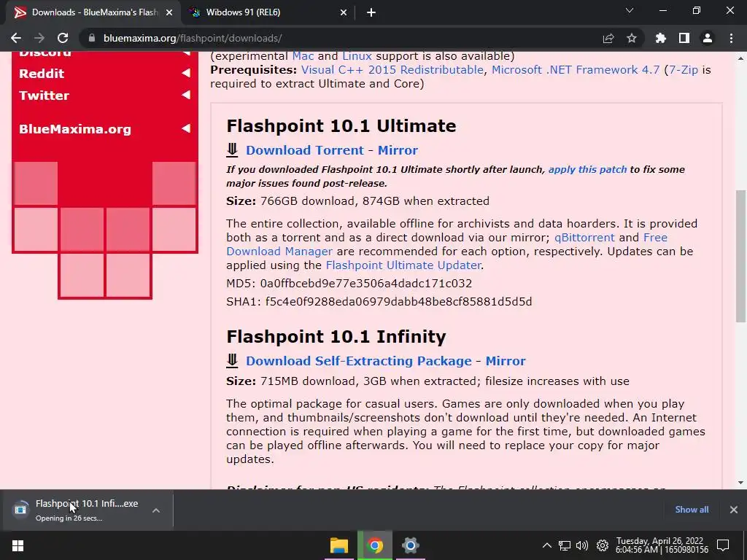Click Download Torrent for Flashpoint Ultimate

coord(305,150)
